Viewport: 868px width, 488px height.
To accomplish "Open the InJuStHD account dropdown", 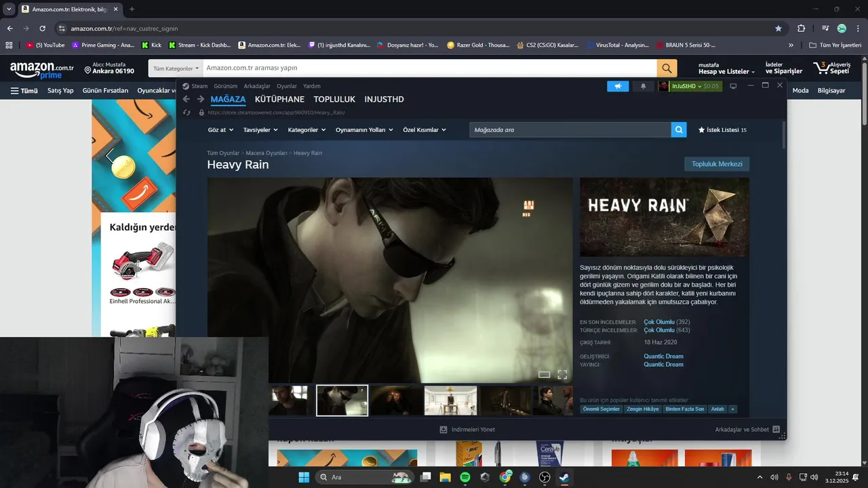I will point(690,86).
